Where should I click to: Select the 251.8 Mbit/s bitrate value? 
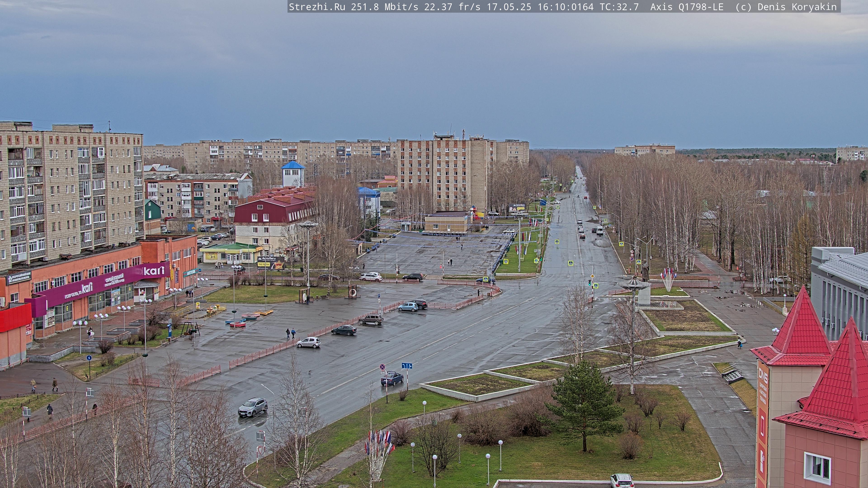click(x=384, y=7)
